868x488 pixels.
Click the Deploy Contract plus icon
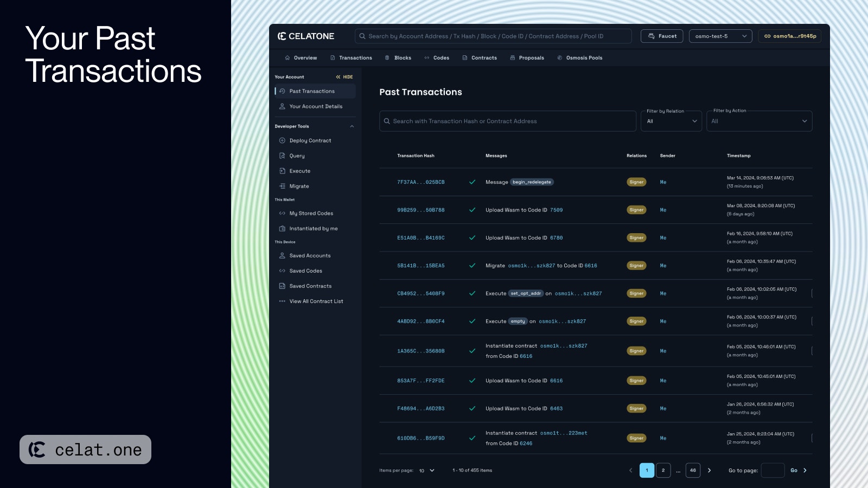[282, 140]
